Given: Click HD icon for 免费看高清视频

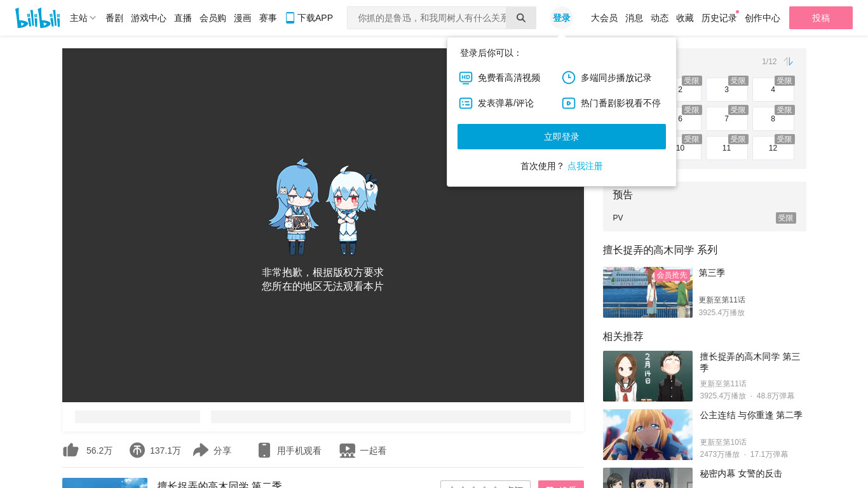Looking at the screenshot, I should click(x=466, y=78).
